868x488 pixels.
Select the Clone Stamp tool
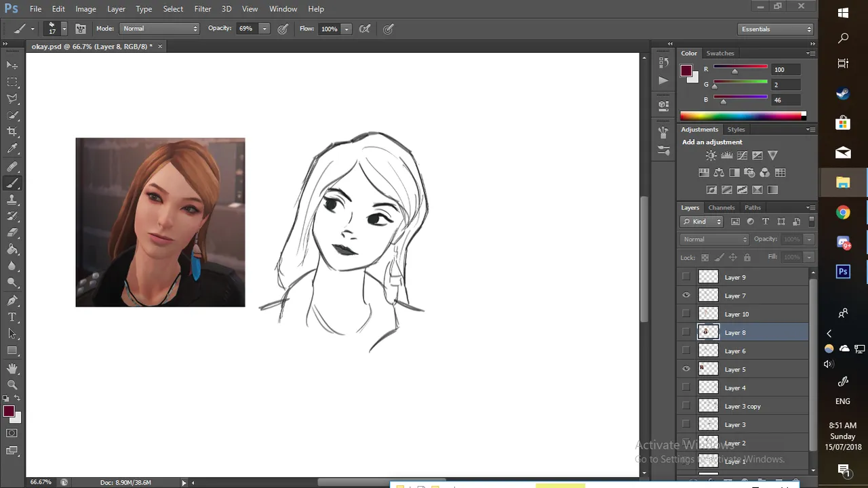pyautogui.click(x=12, y=200)
